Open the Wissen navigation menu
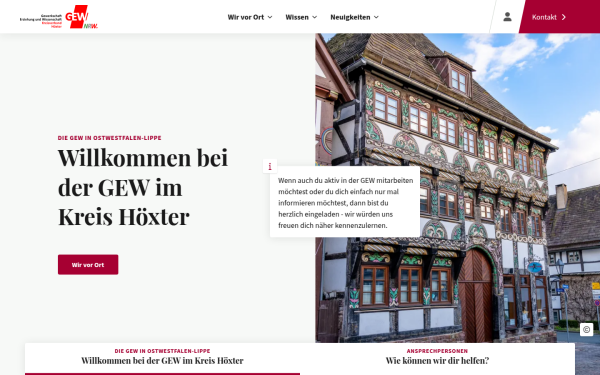The height and width of the screenshot is (375, 600). (301, 17)
